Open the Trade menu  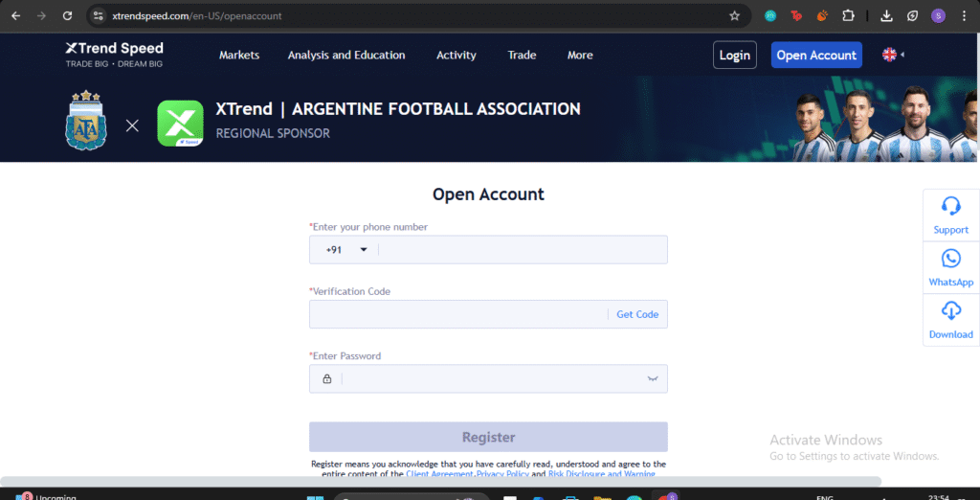pos(522,55)
